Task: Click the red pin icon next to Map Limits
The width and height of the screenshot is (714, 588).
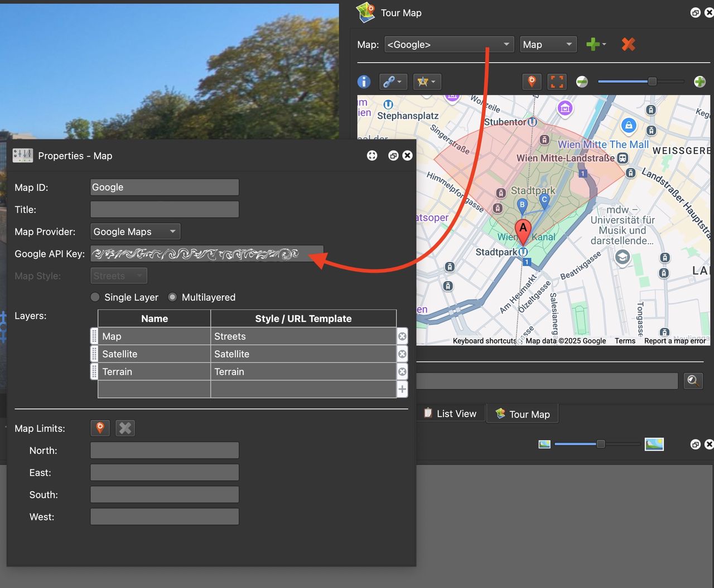Action: [100, 428]
